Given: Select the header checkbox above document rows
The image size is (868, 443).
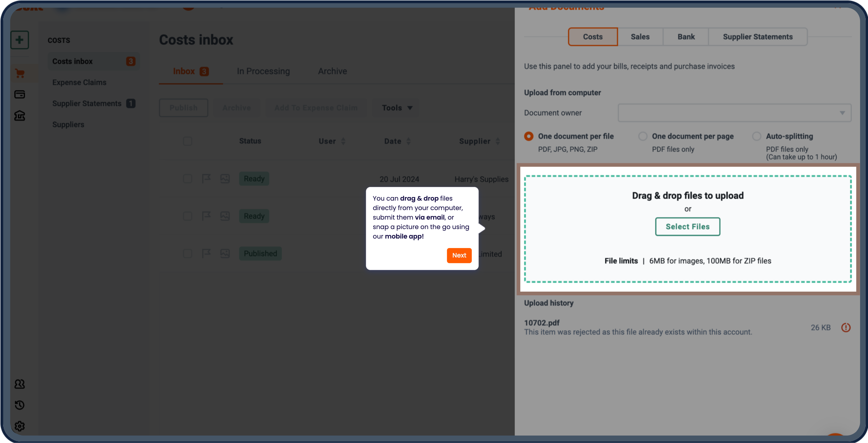Looking at the screenshot, I should [x=187, y=141].
